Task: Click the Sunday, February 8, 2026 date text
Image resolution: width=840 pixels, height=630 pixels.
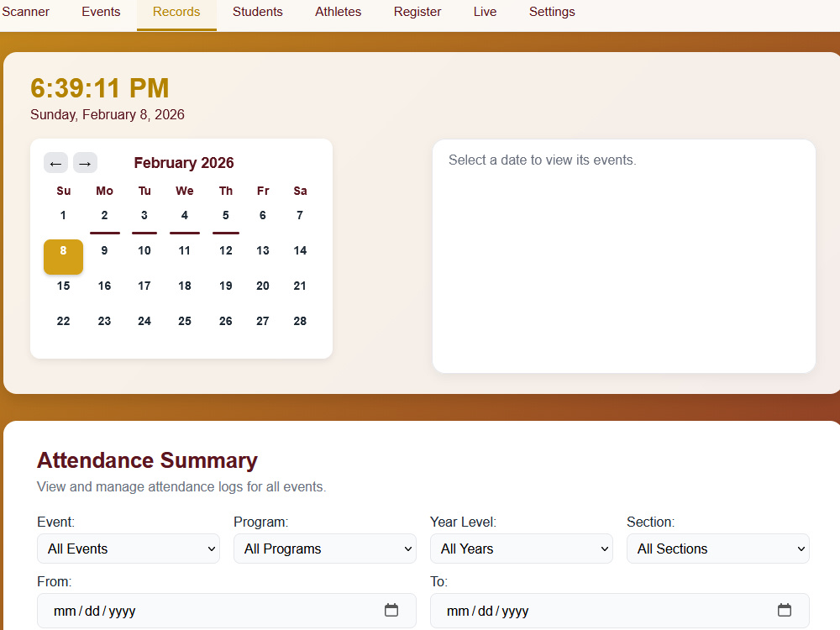Action: tap(108, 114)
